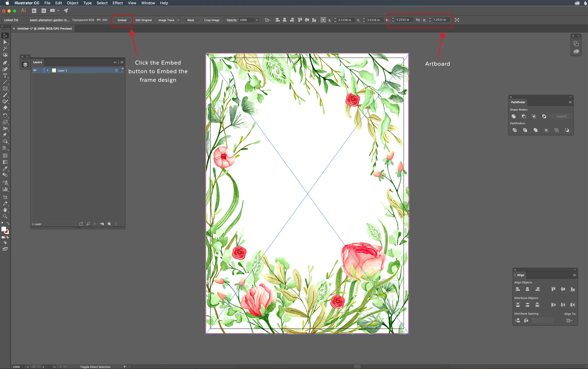The image size is (588, 369).
Task: Select the Rectangle tool
Action: pos(5,88)
